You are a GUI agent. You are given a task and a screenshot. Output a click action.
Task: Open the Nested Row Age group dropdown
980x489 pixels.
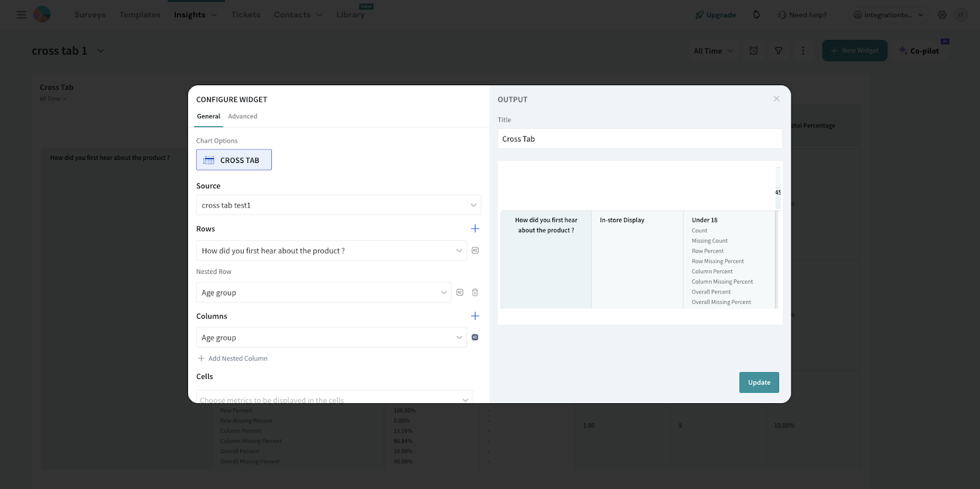[x=323, y=293]
